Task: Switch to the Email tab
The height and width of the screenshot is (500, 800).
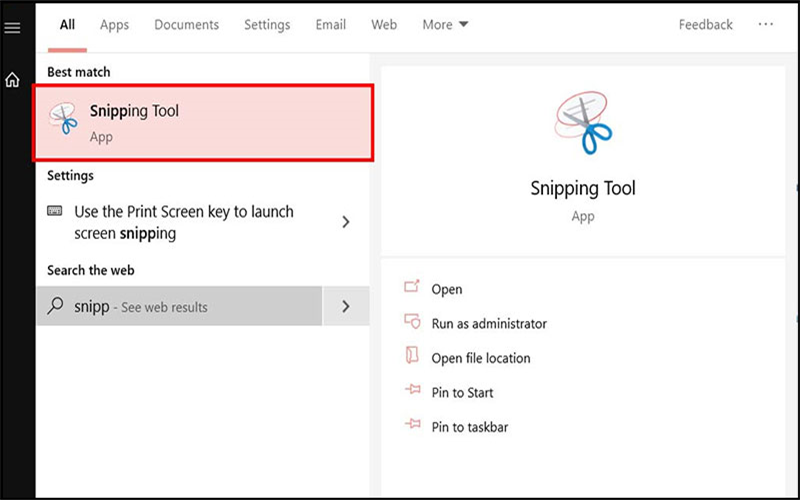Action: pos(331,24)
